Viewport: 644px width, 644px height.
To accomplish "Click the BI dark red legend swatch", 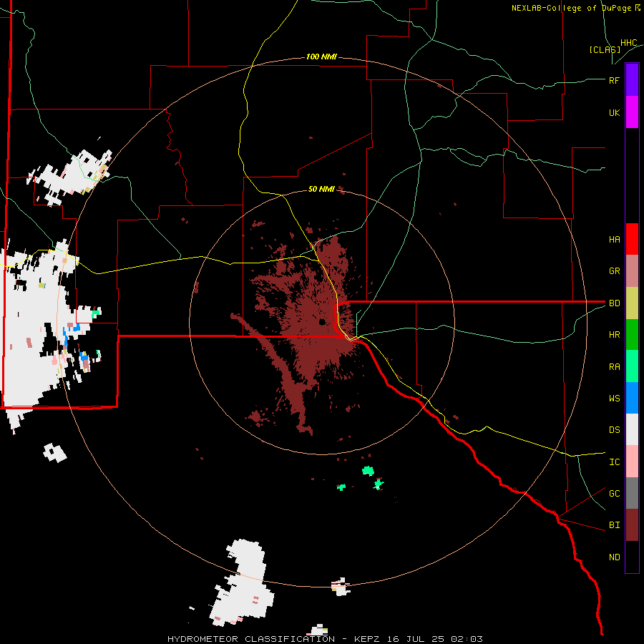I will 632,525.
